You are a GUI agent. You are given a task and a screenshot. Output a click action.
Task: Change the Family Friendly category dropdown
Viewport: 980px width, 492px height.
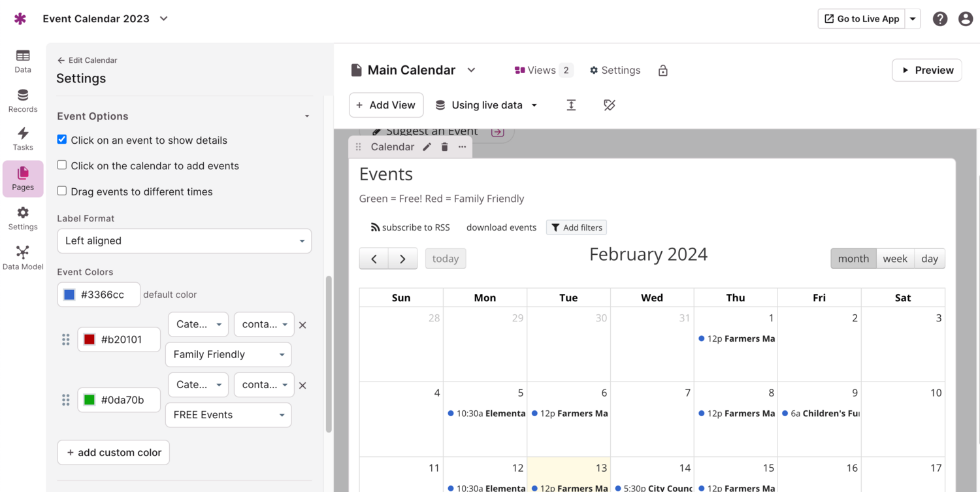228,354
